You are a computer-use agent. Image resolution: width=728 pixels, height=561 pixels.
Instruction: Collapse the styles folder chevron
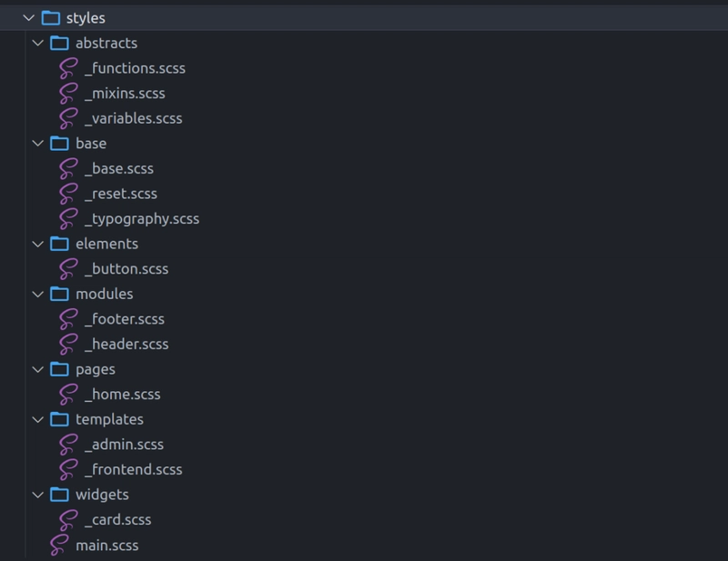29,18
